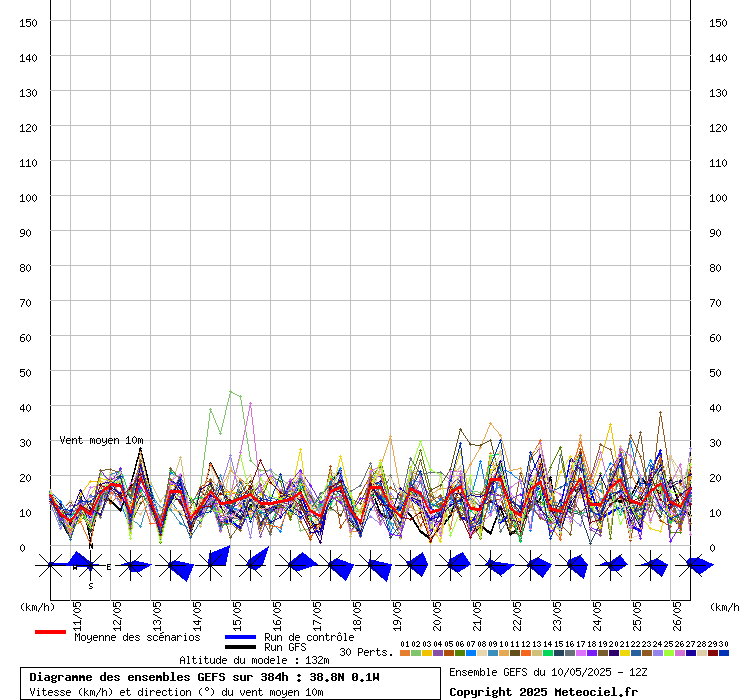Click the wind rose between the 22/05 and 23/05 labels
This screenshot has height=700, width=740.
tap(532, 565)
